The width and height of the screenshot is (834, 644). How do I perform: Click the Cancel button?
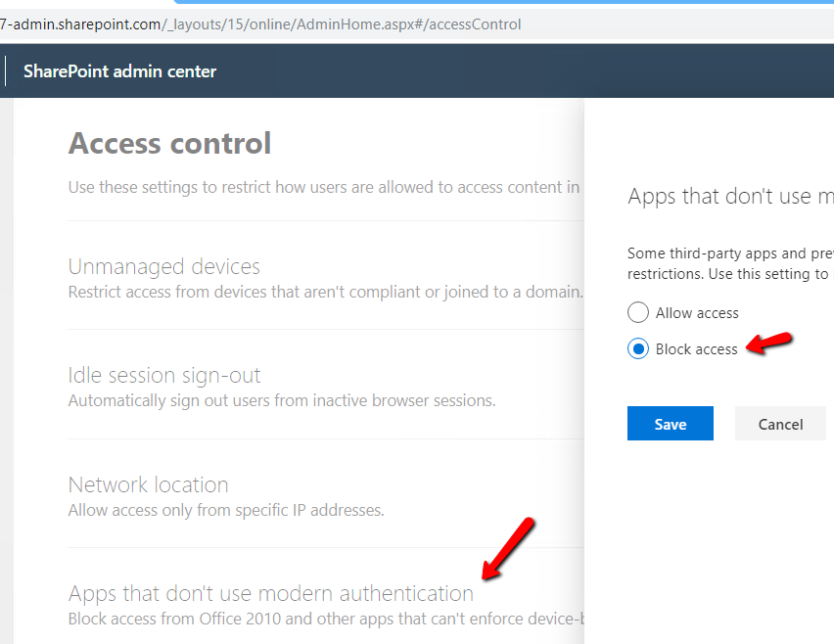780,424
